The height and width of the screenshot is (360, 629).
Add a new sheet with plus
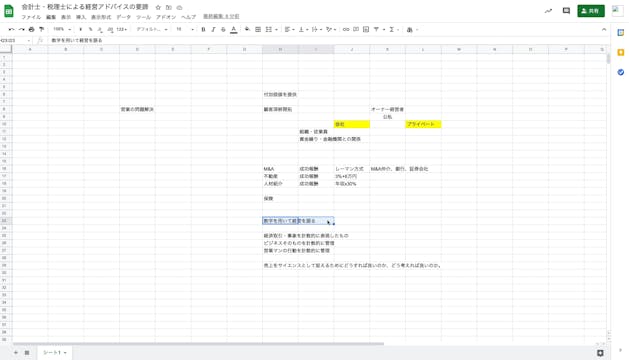pos(16,353)
